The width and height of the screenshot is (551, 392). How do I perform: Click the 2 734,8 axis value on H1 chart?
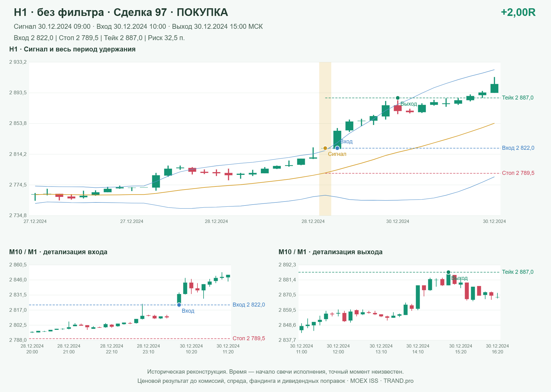tap(18, 215)
